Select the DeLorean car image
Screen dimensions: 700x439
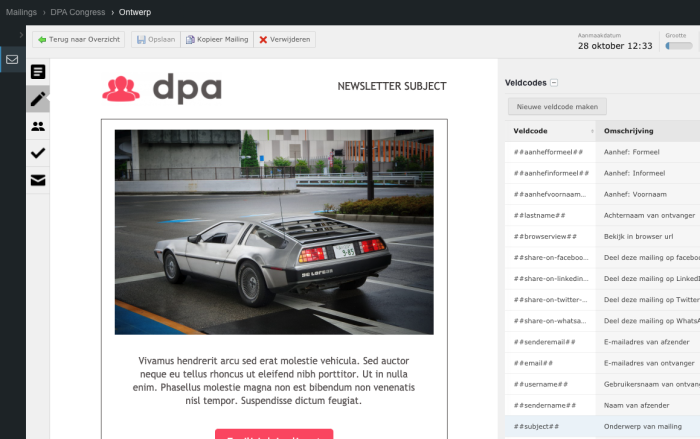pos(274,231)
